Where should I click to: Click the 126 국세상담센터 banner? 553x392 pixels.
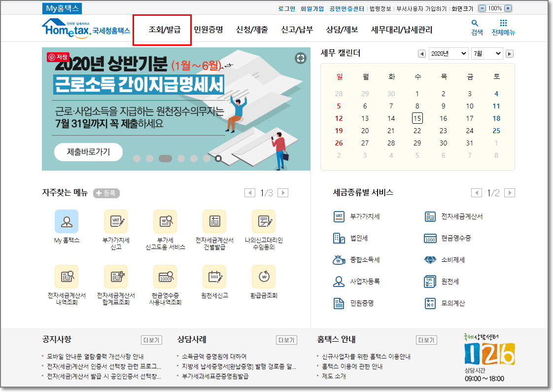(489, 357)
